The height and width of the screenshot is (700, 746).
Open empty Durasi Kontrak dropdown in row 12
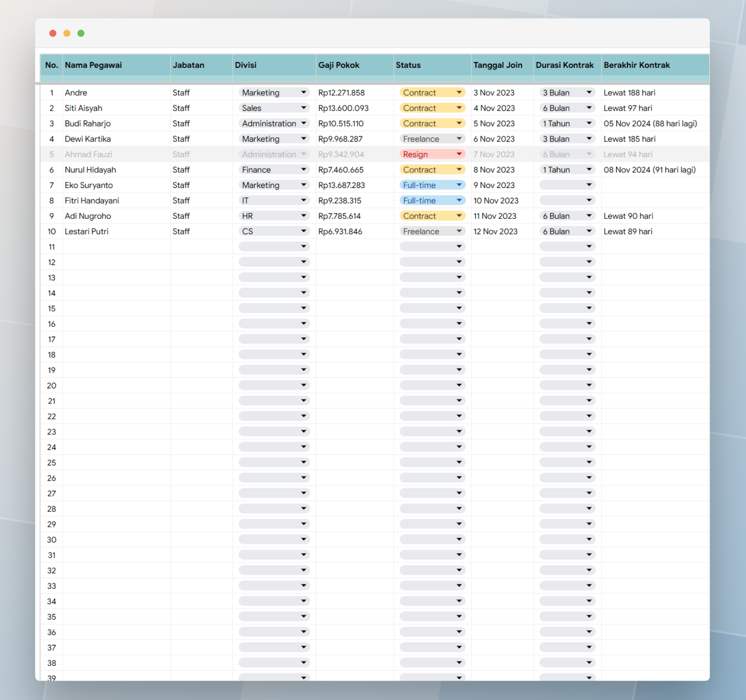click(567, 262)
